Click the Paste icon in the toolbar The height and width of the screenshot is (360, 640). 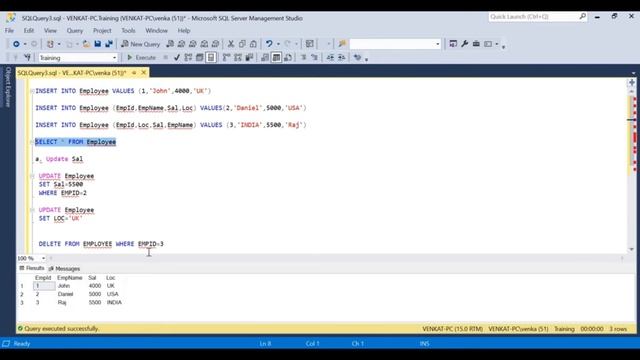click(253, 44)
